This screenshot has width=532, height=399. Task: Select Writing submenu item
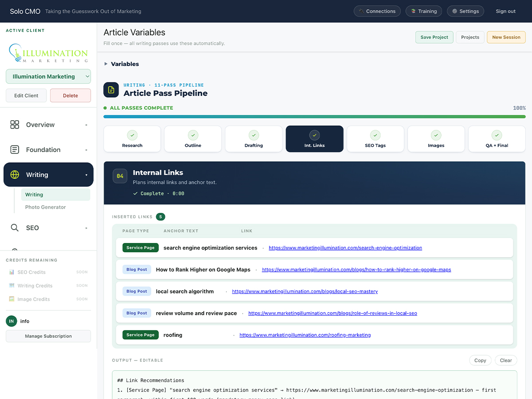coord(55,195)
